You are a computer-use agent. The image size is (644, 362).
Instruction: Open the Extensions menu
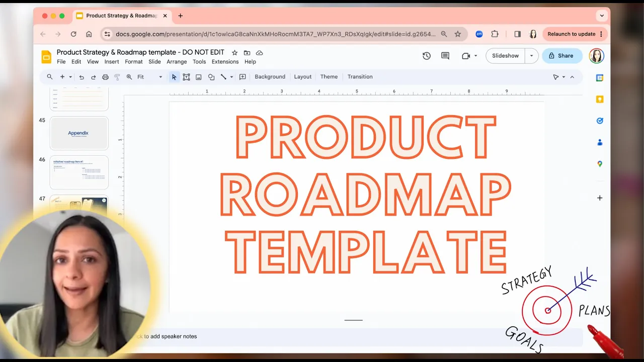[225, 62]
